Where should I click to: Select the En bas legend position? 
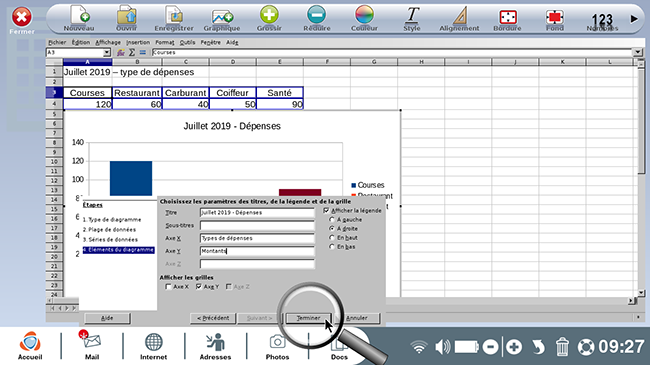(332, 247)
